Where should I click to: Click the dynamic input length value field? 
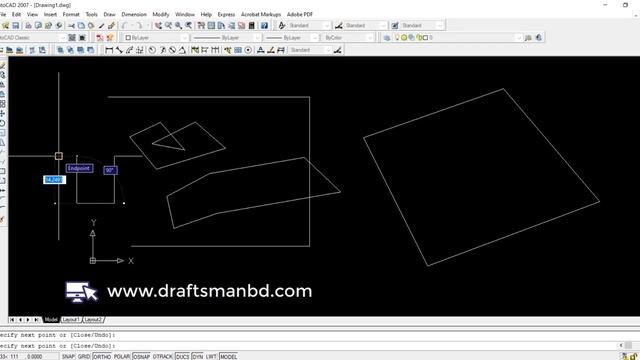click(54, 180)
